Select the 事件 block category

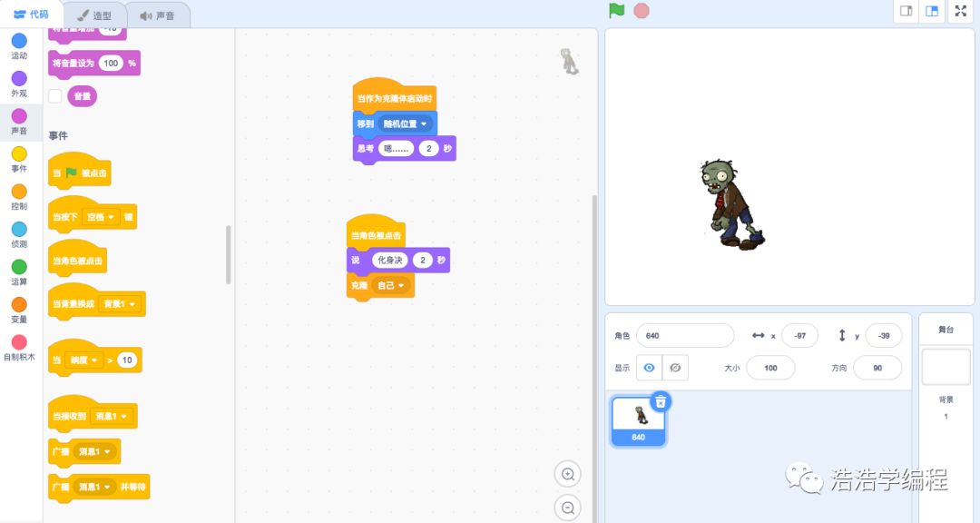pyautogui.click(x=19, y=160)
